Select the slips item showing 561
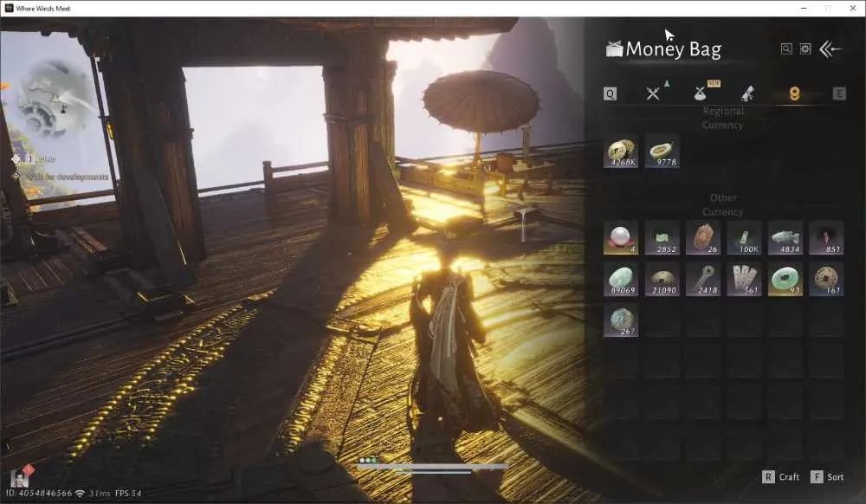This screenshot has width=866, height=504. pos(745,279)
